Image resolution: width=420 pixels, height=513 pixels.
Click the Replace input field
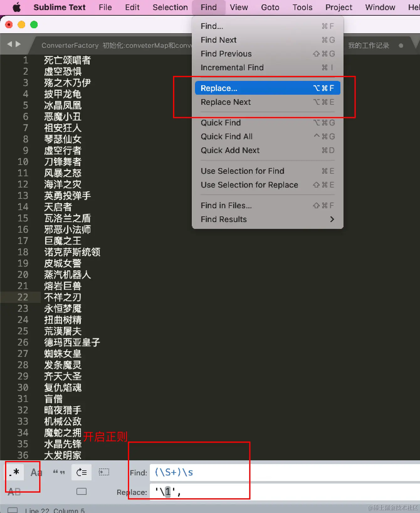point(285,492)
